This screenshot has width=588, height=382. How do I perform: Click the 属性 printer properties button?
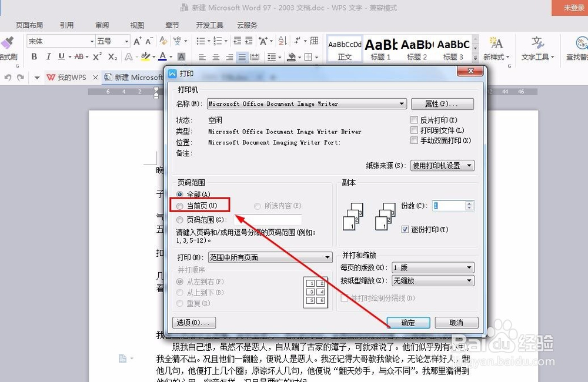click(443, 104)
